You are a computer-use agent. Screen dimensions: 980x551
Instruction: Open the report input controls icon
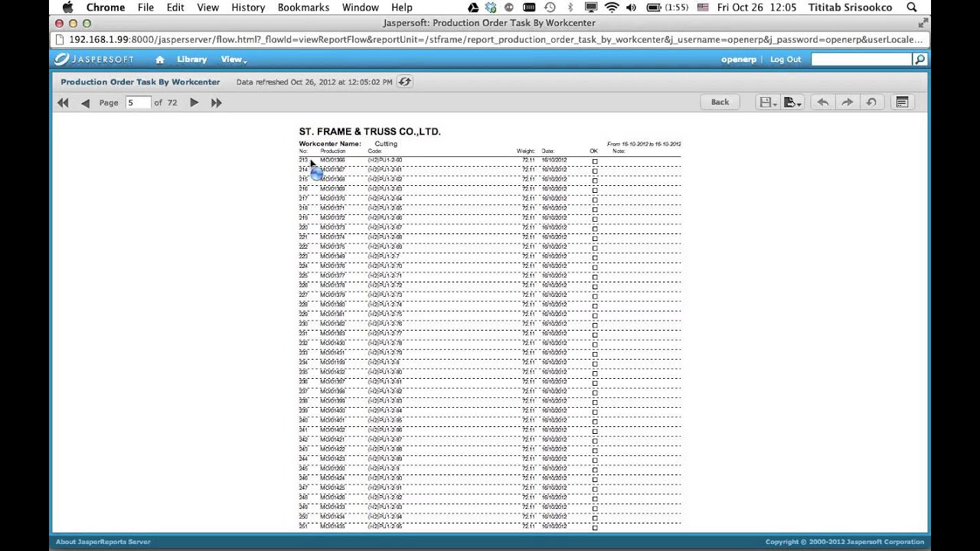(x=902, y=102)
